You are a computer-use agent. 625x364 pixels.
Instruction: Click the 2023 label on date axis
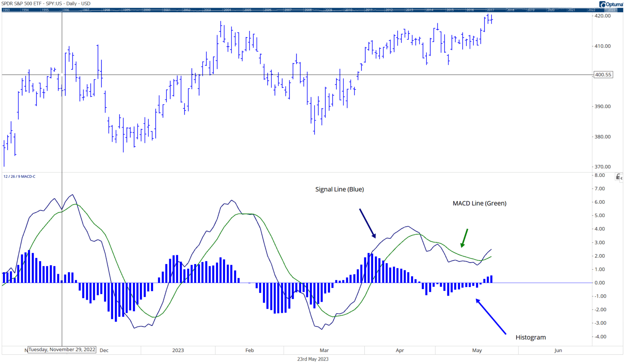178,350
